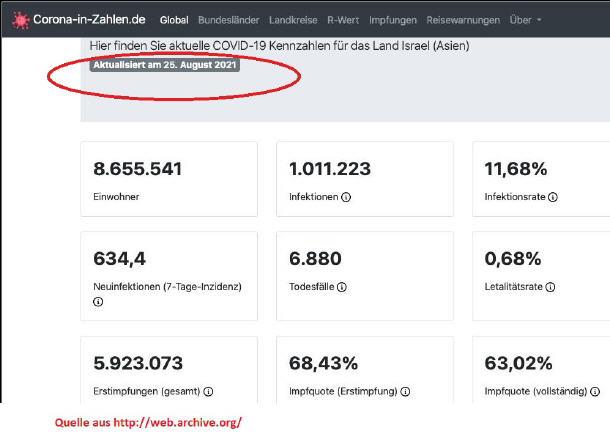
Task: Click info icon under Neuinfektionen label
Action: [x=98, y=301]
